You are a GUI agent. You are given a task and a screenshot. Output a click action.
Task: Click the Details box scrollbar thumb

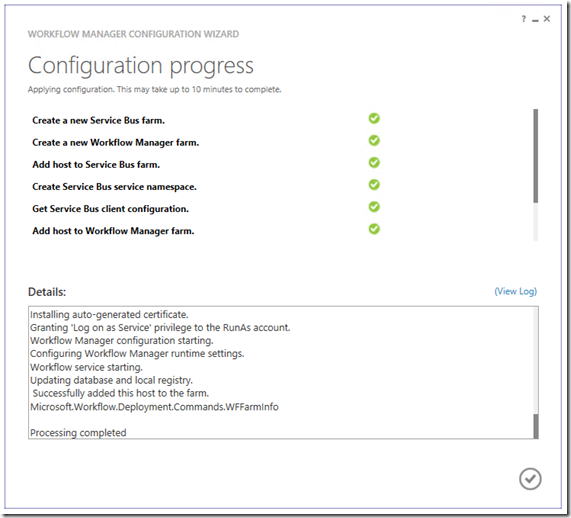point(536,426)
